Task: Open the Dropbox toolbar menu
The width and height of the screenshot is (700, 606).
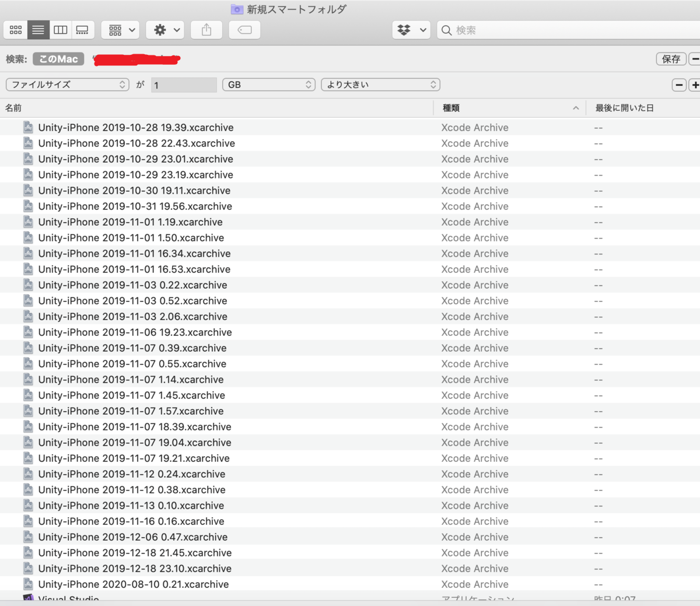Action: pyautogui.click(x=411, y=30)
